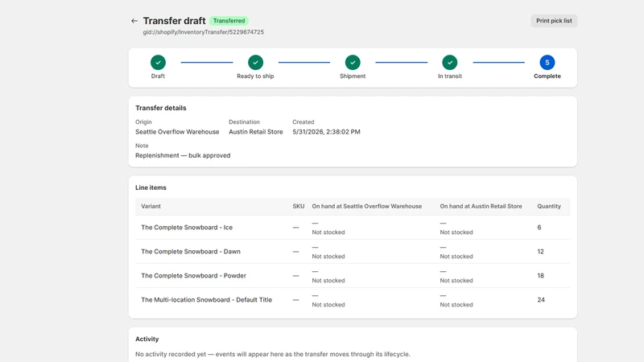Click the note Replenishment — bulk approved
The height and width of the screenshot is (362, 644).
point(183,155)
